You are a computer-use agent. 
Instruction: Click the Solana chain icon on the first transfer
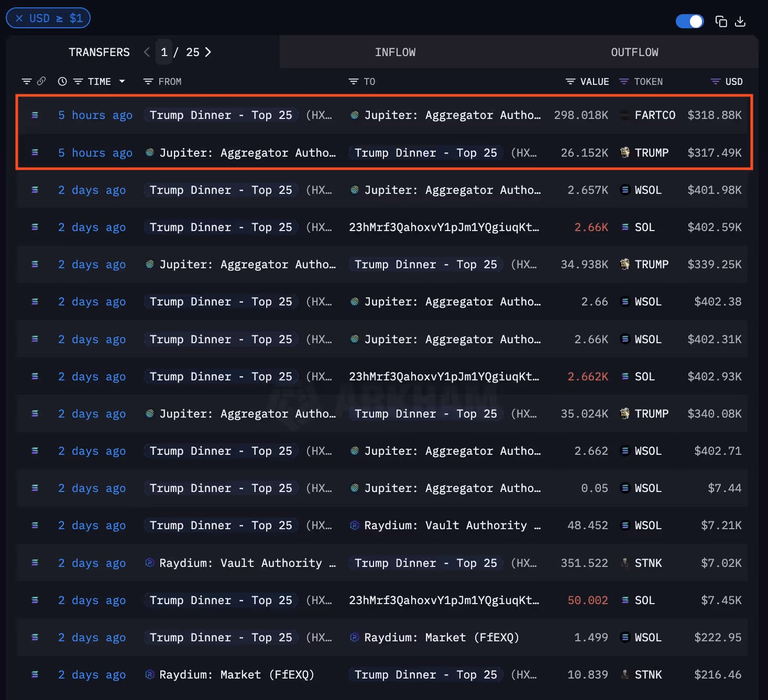35,115
